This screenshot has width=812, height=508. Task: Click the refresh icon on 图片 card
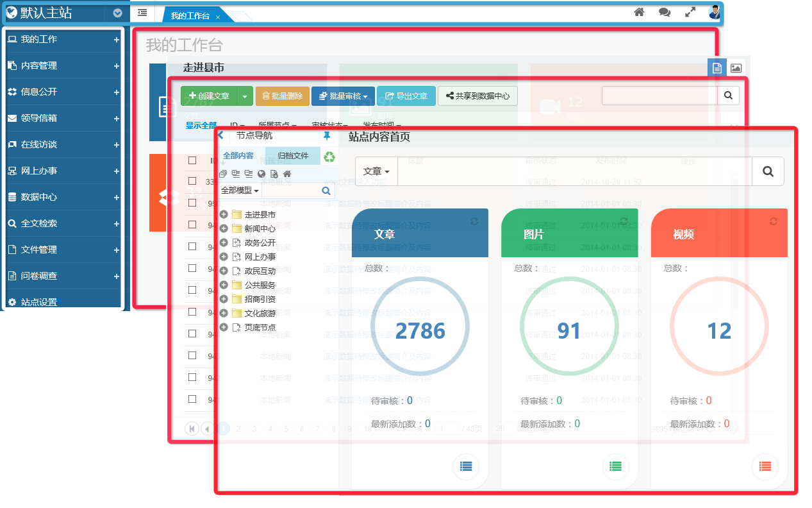coord(624,221)
